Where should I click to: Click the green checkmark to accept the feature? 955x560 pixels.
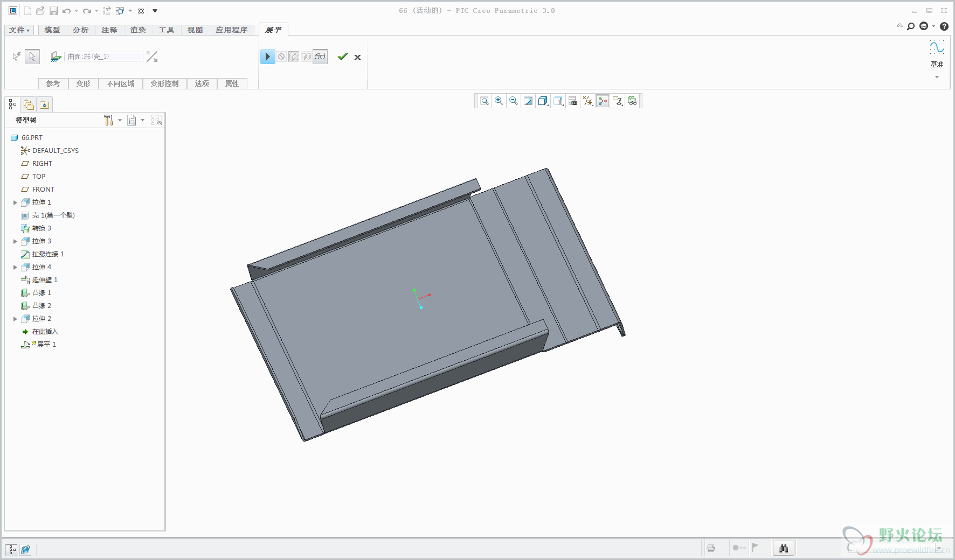(x=342, y=57)
